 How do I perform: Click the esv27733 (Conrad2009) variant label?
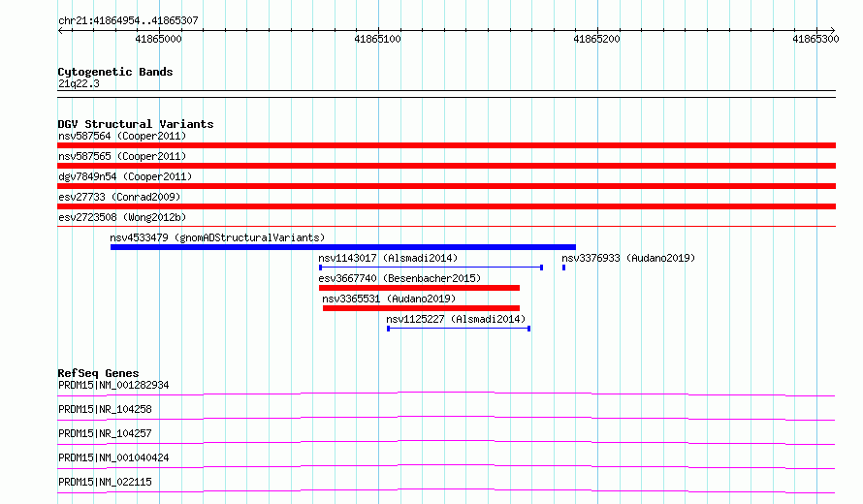[119, 197]
